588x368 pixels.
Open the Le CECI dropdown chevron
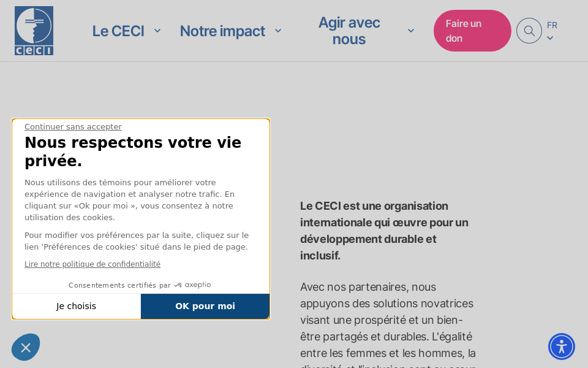(x=157, y=30)
